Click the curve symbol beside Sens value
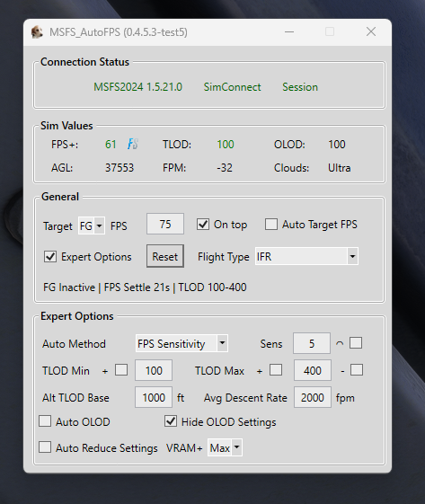 [340, 343]
